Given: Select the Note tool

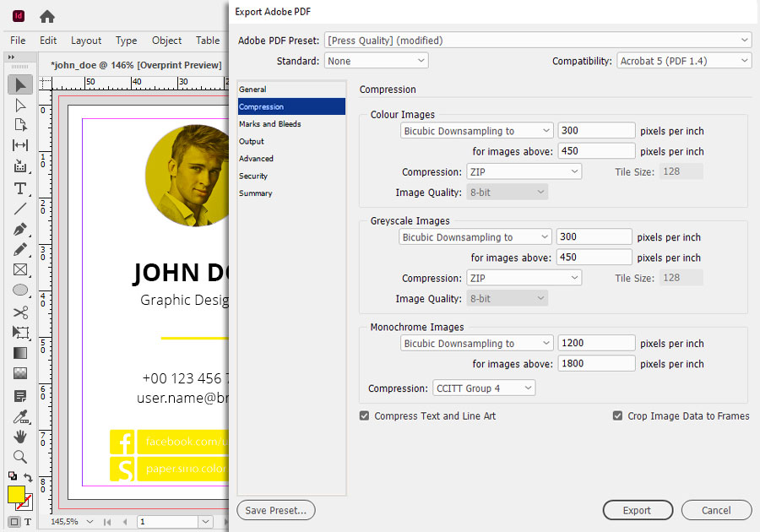Looking at the screenshot, I should pyautogui.click(x=20, y=396).
